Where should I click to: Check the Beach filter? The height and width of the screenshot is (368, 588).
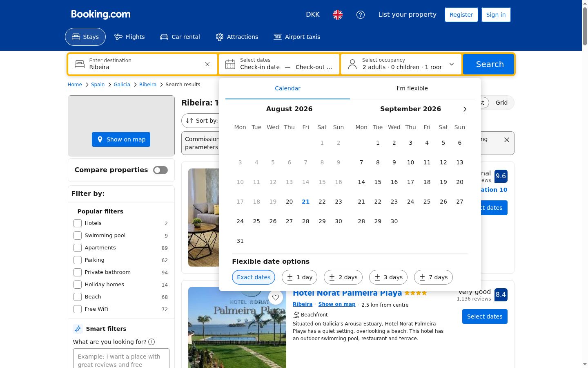78,297
